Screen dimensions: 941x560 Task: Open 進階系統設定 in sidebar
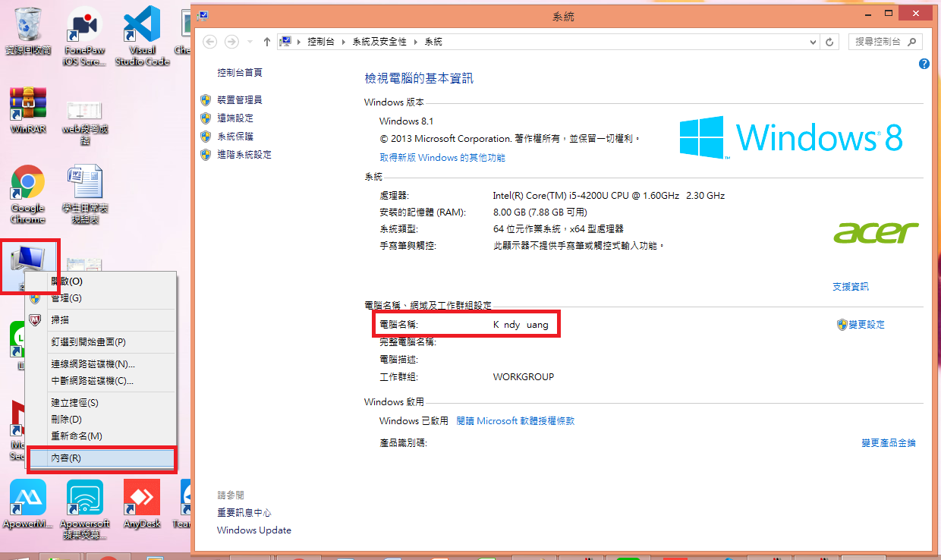[x=244, y=155]
